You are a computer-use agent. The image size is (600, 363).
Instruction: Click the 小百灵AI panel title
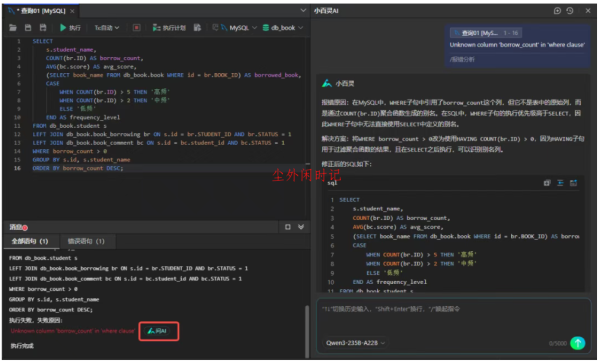point(326,11)
